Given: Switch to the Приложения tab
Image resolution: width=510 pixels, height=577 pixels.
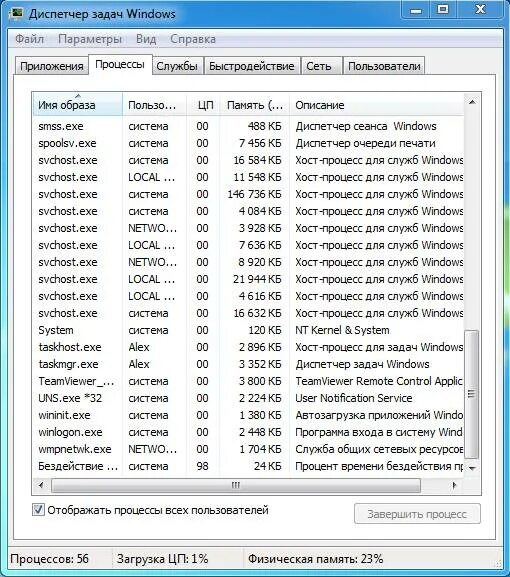Looking at the screenshot, I should click(52, 66).
